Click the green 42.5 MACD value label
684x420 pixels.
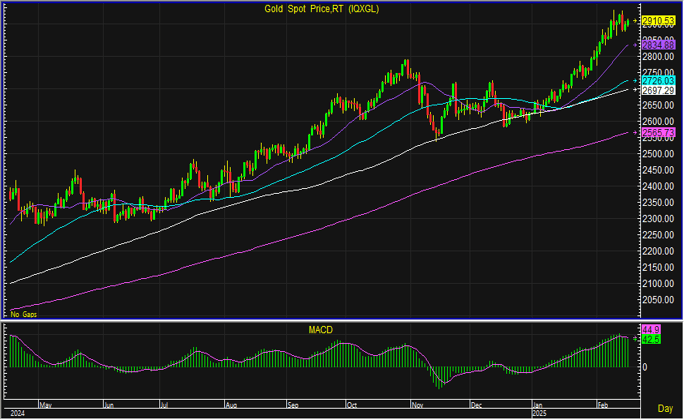click(x=651, y=339)
